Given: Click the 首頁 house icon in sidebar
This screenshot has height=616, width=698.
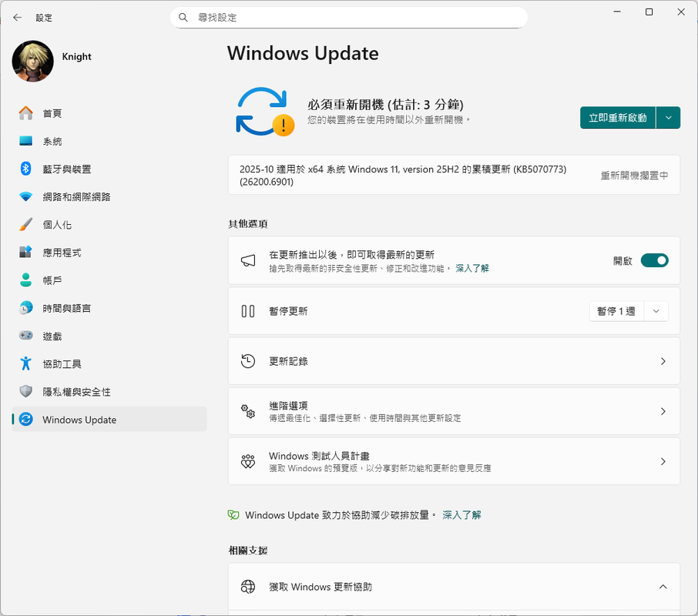Looking at the screenshot, I should coord(26,113).
